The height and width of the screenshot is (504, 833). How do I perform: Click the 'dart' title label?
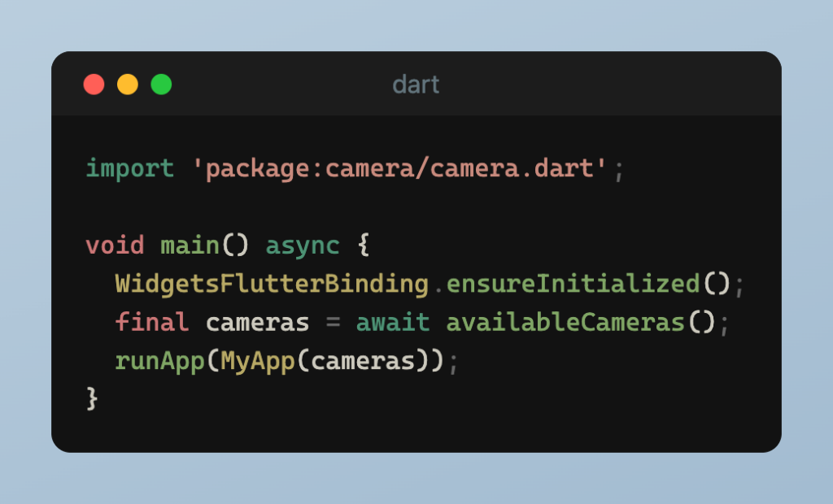coord(416,85)
